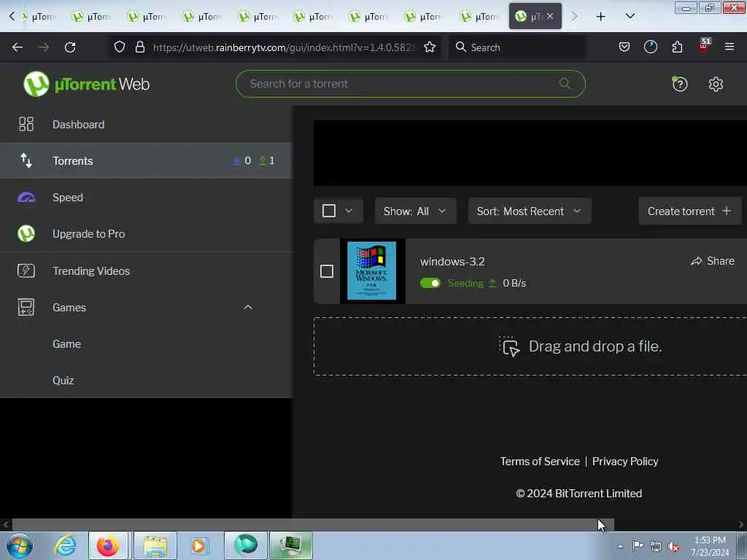Open the Firefox extensions puzzle icon
This screenshot has width=747, height=560.
(677, 47)
